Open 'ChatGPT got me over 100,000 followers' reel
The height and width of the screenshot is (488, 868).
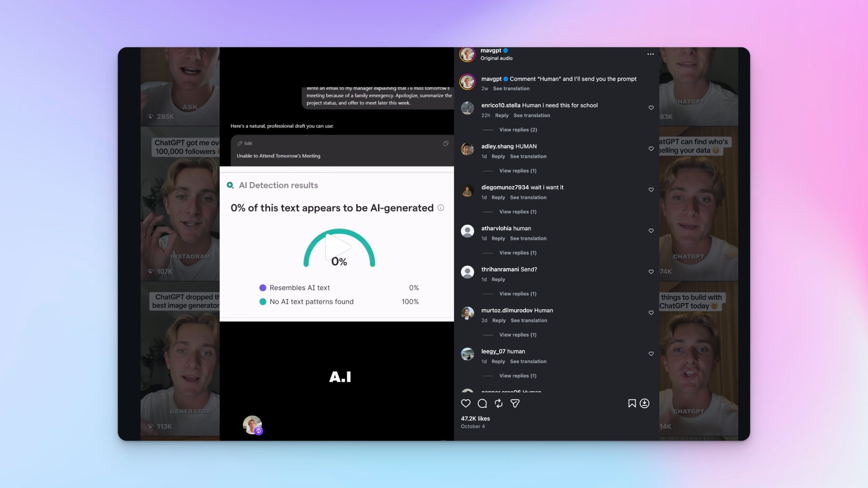[x=180, y=204]
